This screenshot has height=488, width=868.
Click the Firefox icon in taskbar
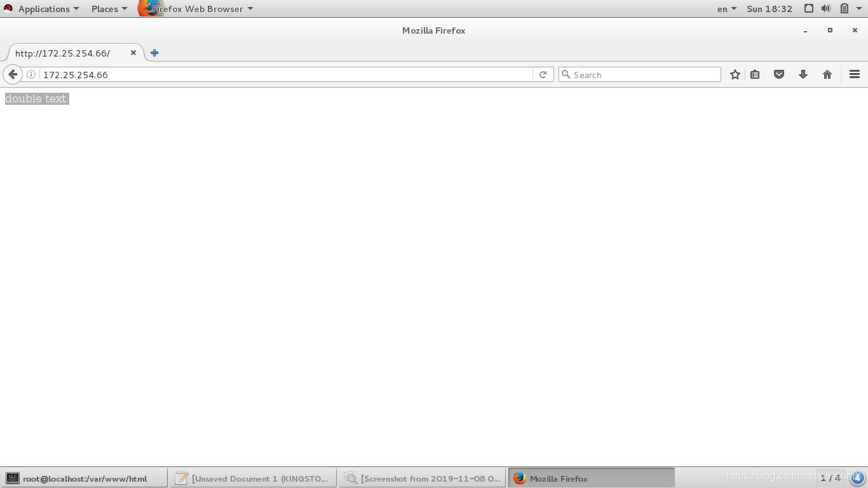pyautogui.click(x=520, y=478)
